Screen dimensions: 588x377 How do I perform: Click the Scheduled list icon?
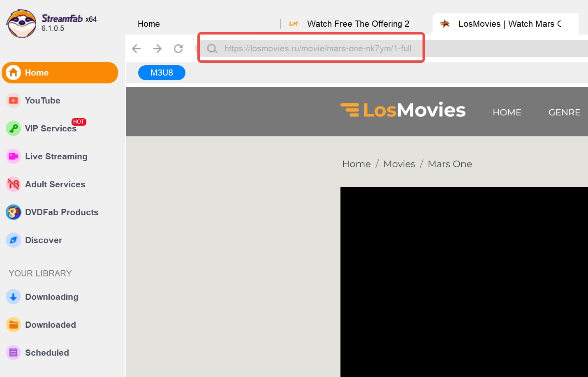pyautogui.click(x=13, y=353)
